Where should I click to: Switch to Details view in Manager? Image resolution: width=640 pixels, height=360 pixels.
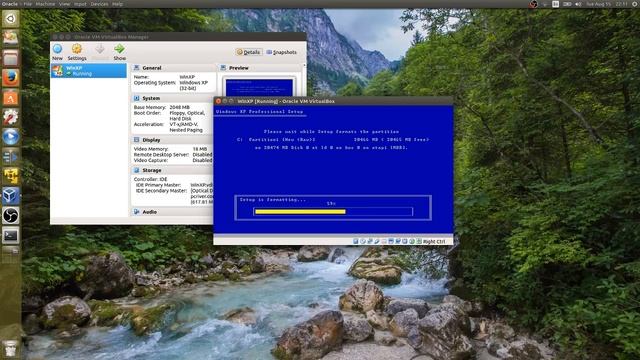(249, 52)
